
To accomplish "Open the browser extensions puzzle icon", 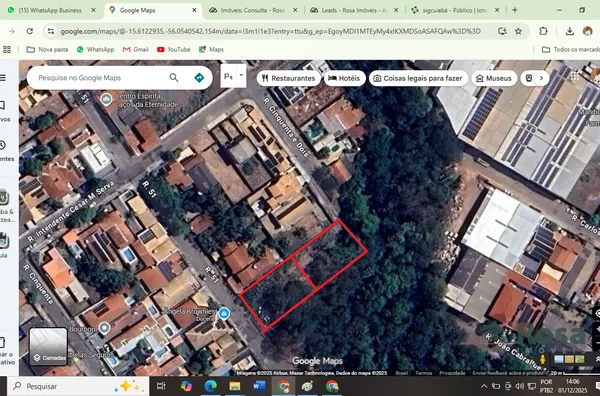I will click(543, 31).
